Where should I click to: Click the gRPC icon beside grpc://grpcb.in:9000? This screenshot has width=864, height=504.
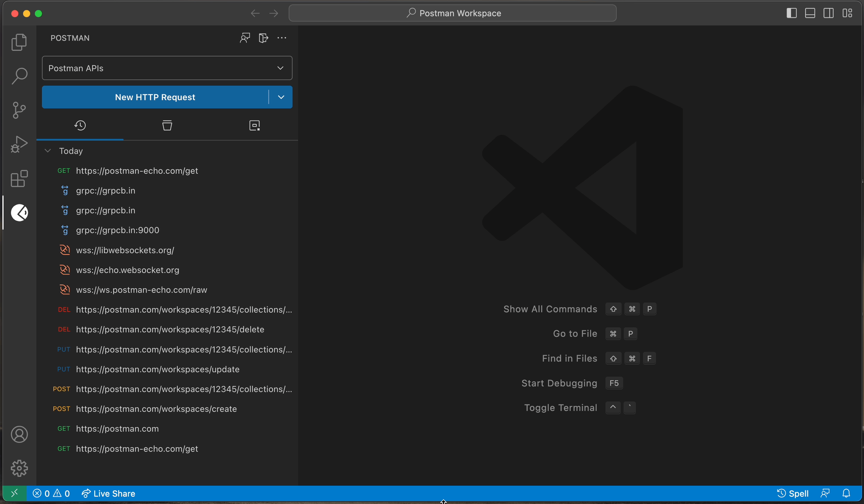pos(65,230)
